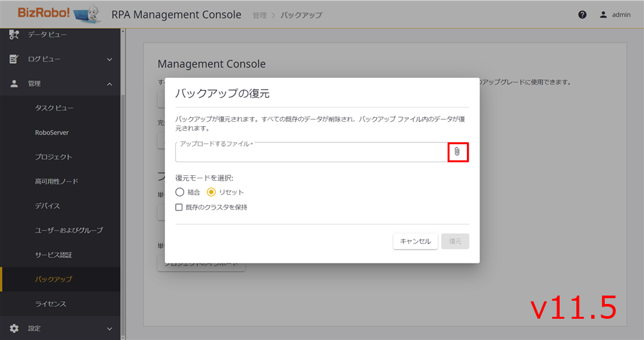Open the help question mark icon
The image size is (644, 340).
582,15
